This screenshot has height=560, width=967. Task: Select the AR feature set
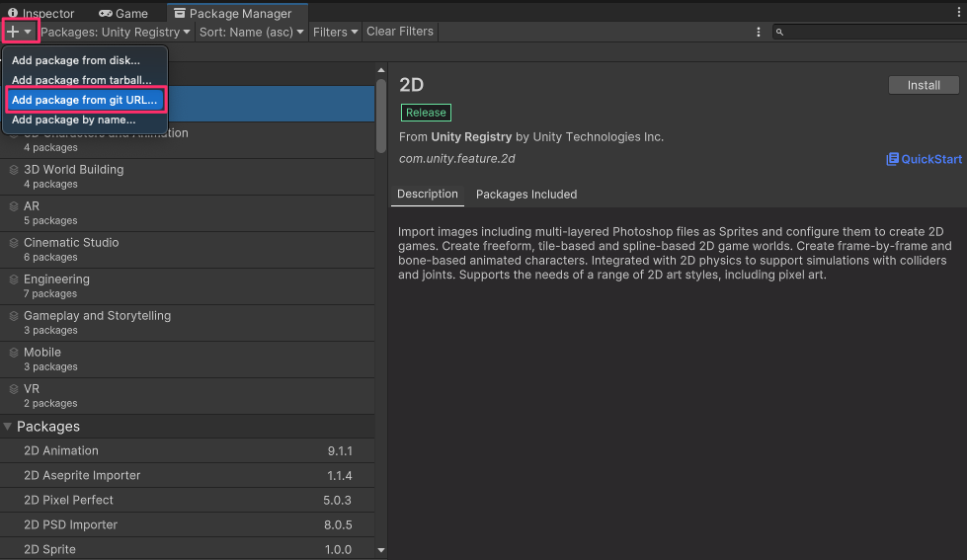click(x=188, y=213)
